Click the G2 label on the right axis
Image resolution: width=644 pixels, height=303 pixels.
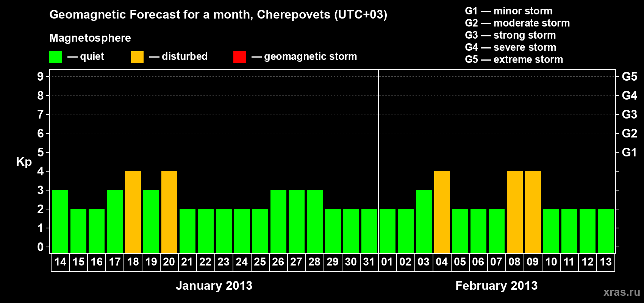(630, 133)
